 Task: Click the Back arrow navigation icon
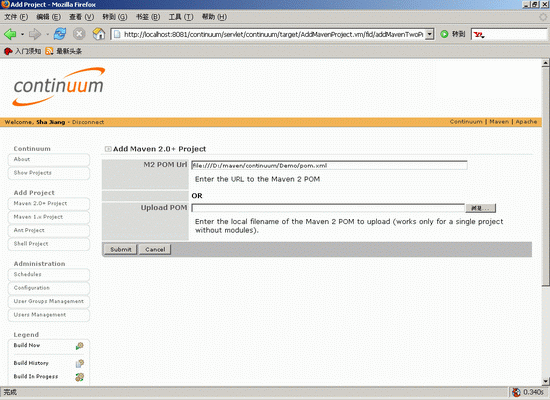click(10, 34)
